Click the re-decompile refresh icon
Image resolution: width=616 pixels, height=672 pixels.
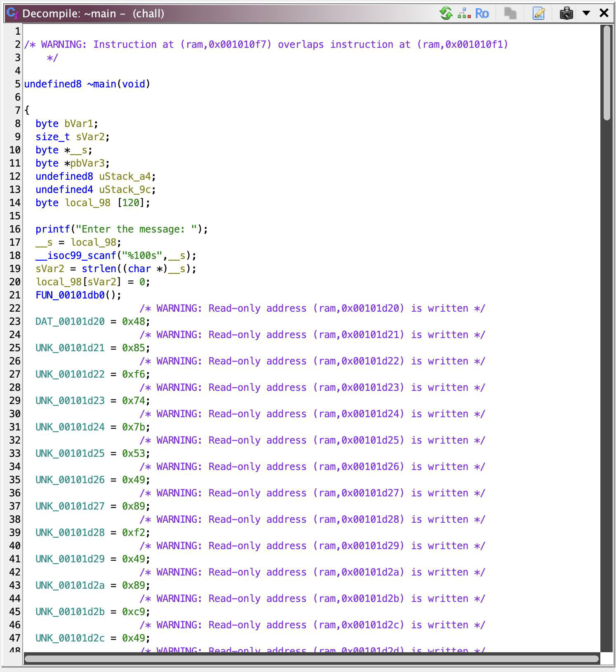(446, 13)
